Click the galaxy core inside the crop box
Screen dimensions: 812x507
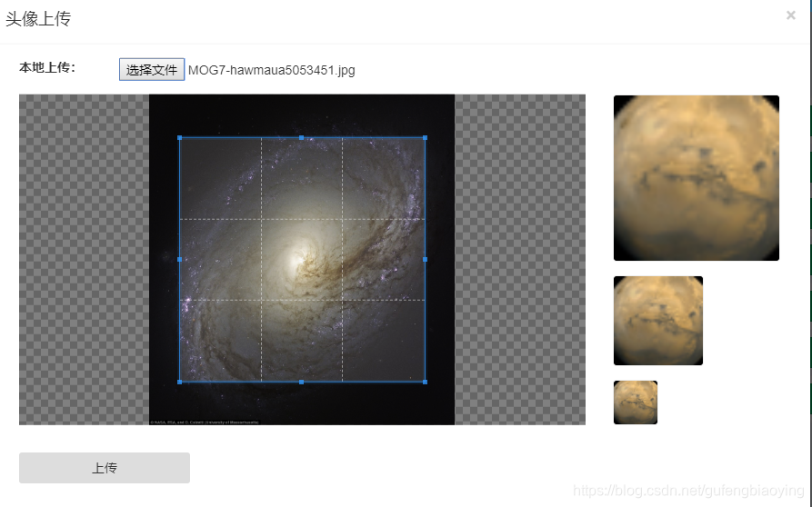click(x=297, y=258)
